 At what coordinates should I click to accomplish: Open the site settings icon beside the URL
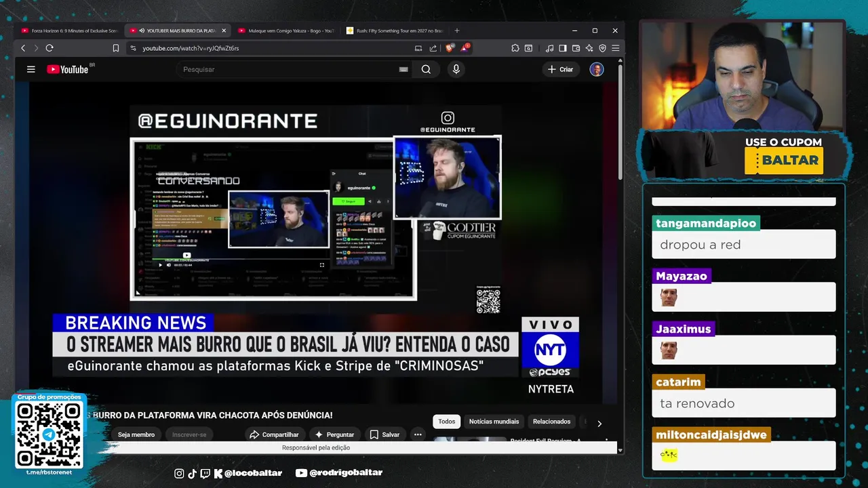133,48
